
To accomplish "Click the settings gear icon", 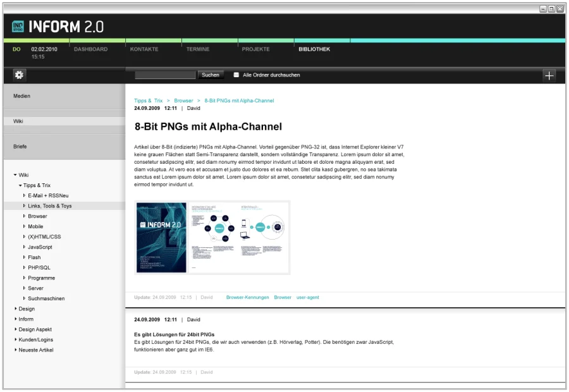I will [x=19, y=75].
